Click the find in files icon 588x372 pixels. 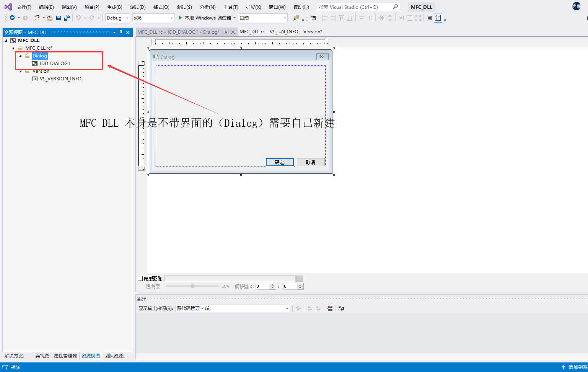[x=296, y=18]
